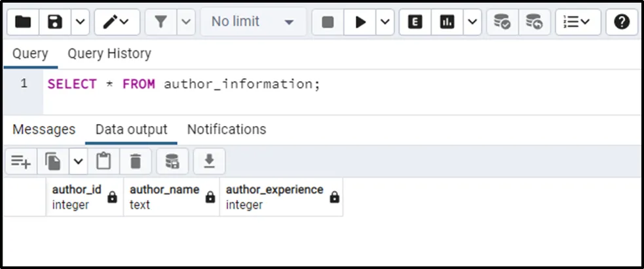Click the Stop query square button
Viewport: 644px width, 269px height.
[x=328, y=22]
